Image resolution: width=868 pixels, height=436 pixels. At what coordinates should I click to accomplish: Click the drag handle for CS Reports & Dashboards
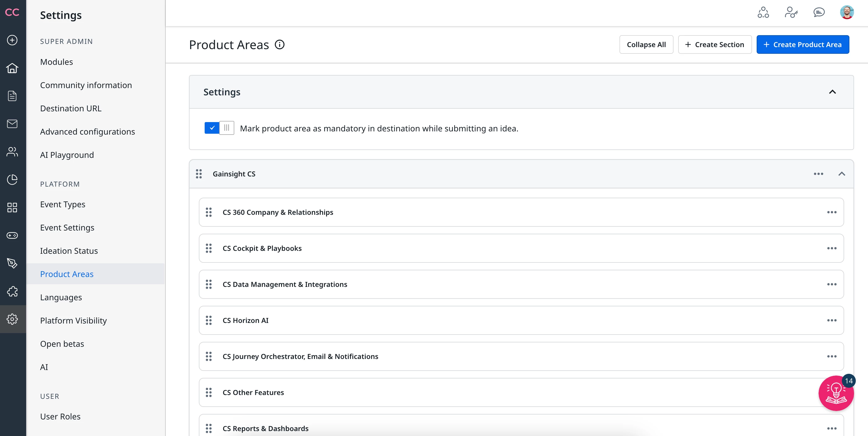[209, 428]
